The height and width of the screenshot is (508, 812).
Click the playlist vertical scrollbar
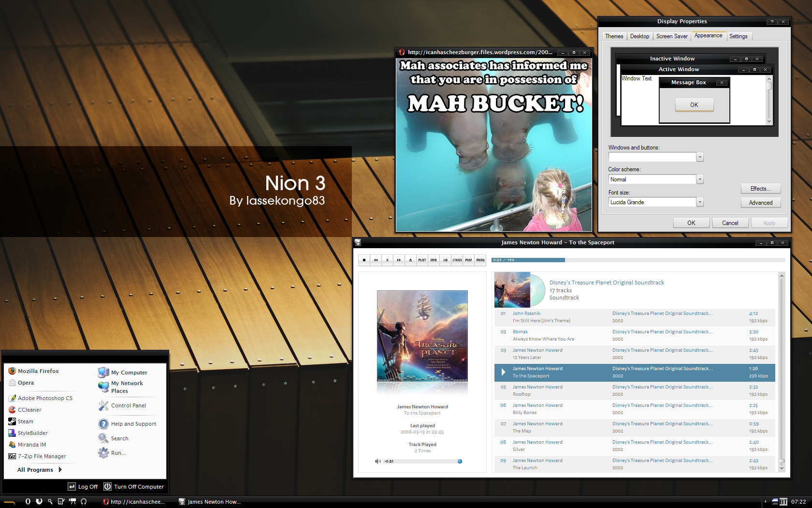[782, 372]
